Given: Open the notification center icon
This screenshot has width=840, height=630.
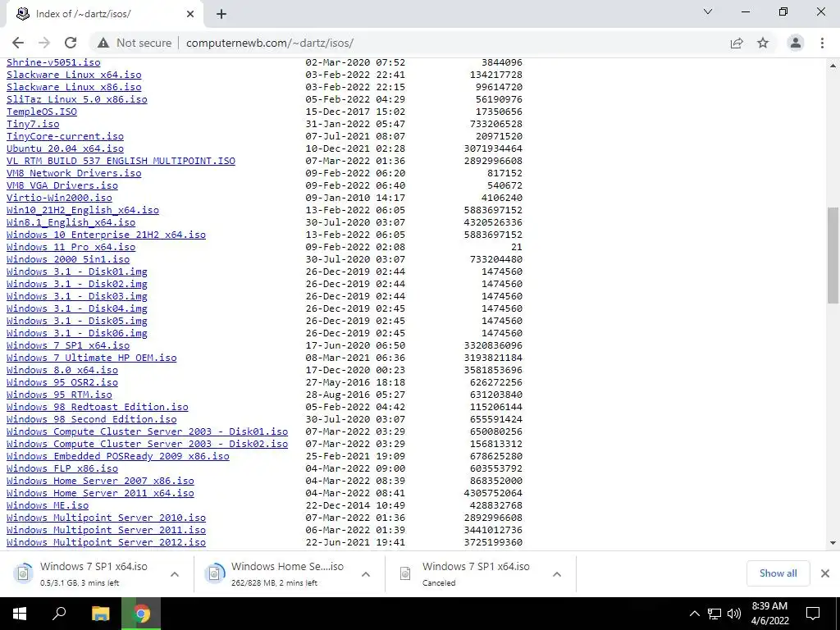Looking at the screenshot, I should 813,614.
